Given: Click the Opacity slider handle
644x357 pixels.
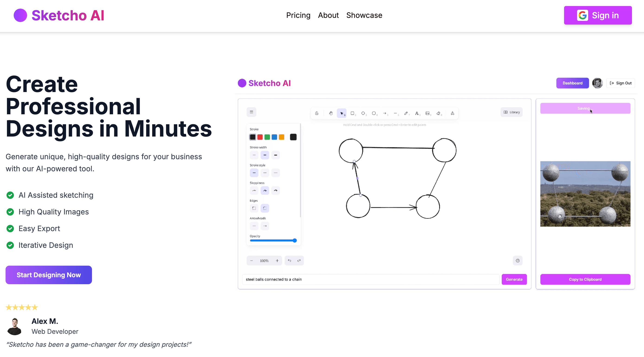Looking at the screenshot, I should click(295, 240).
